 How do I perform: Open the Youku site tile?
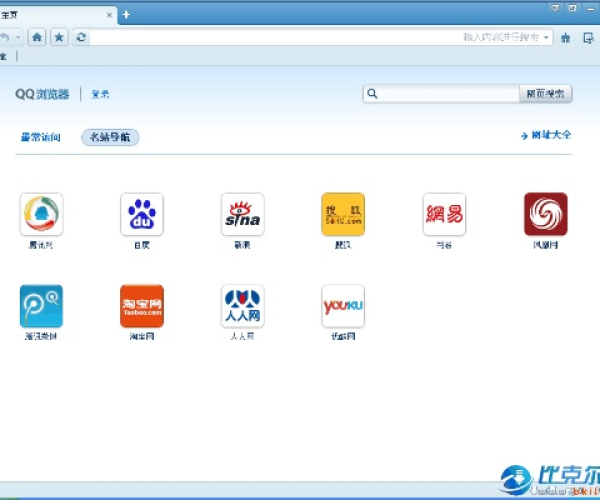[343, 306]
